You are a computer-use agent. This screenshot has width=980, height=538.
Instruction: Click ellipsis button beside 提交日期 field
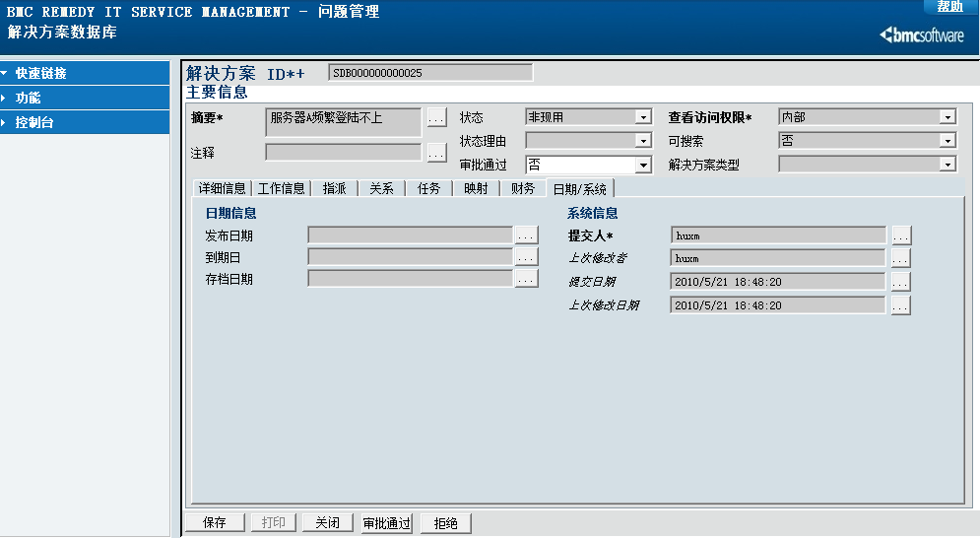point(900,282)
